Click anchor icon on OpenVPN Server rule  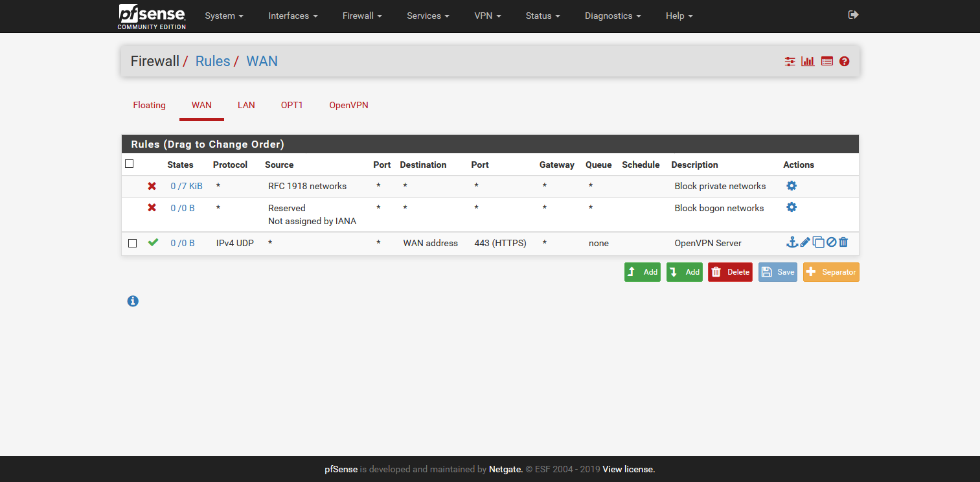792,242
